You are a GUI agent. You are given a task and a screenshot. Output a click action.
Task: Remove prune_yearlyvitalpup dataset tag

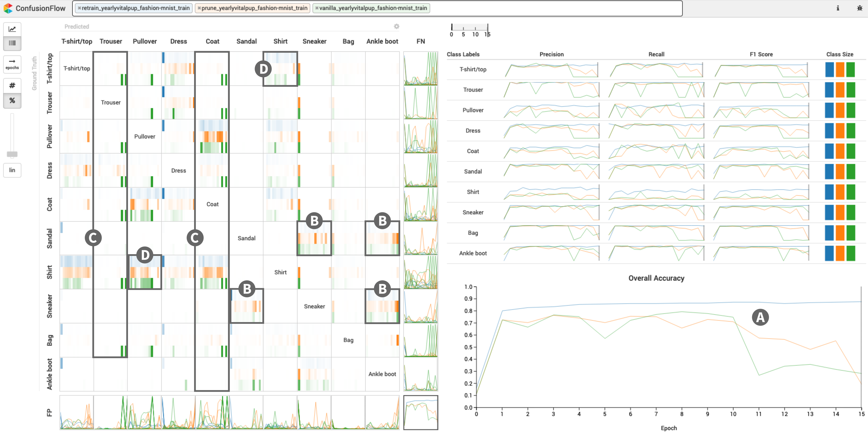tap(199, 8)
